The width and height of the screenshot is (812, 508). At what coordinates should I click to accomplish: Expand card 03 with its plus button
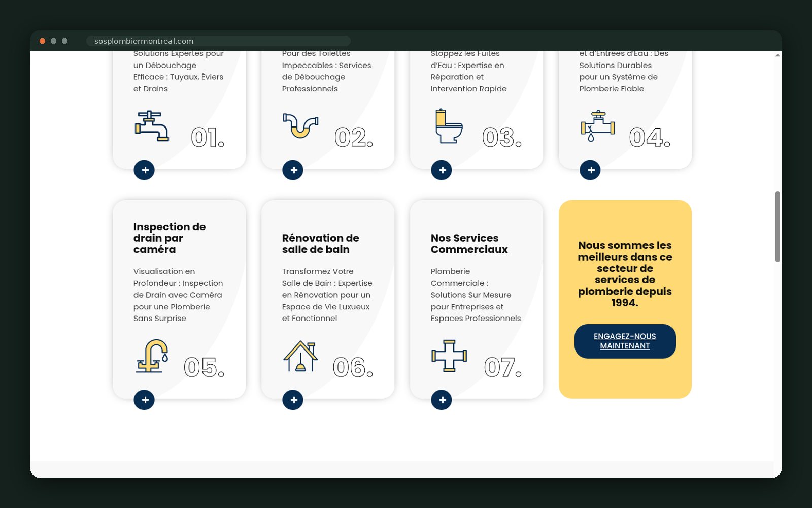click(442, 170)
